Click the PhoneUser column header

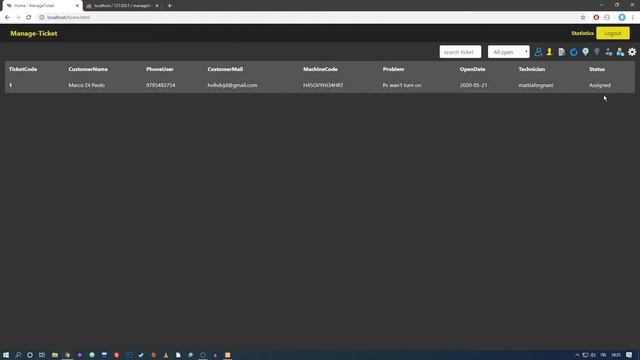[160, 69]
